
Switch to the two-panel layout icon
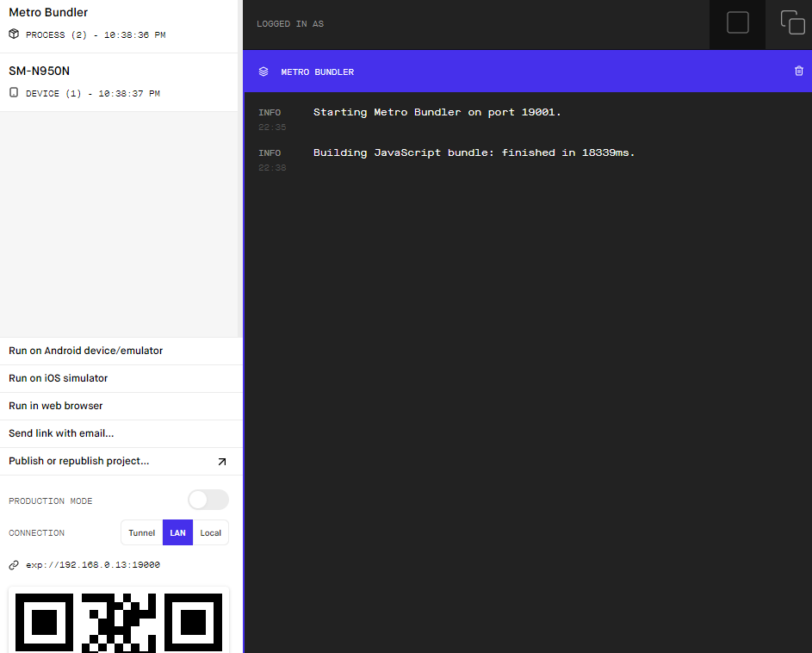click(x=792, y=22)
